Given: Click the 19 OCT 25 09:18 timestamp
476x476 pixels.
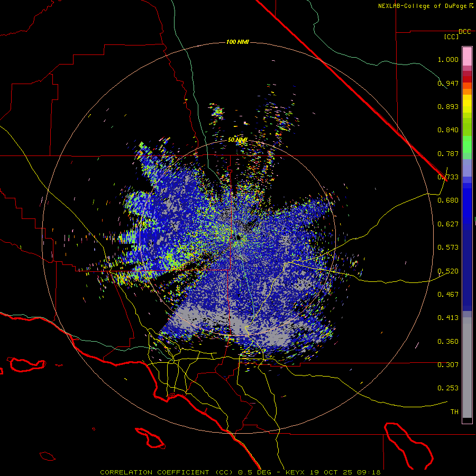Looking at the screenshot, I should click(345, 472).
